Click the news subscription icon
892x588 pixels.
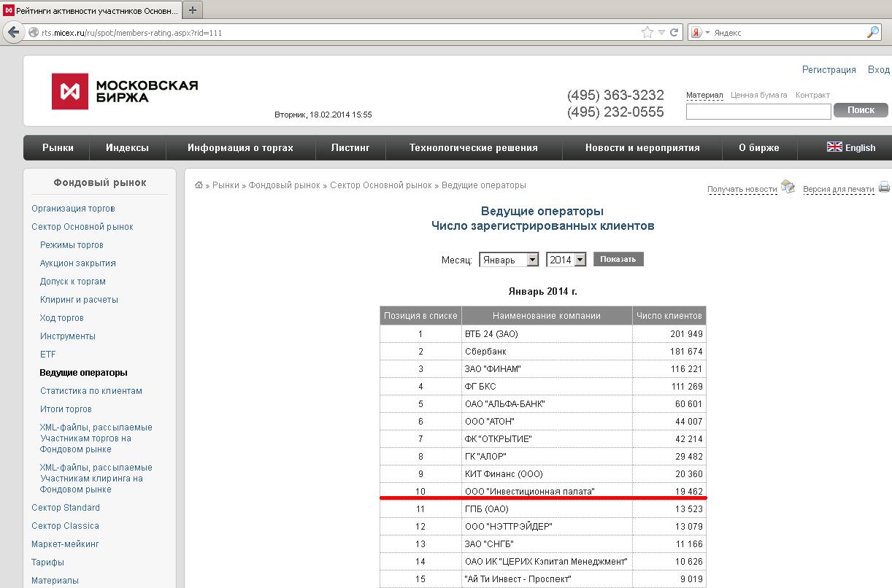(x=788, y=187)
